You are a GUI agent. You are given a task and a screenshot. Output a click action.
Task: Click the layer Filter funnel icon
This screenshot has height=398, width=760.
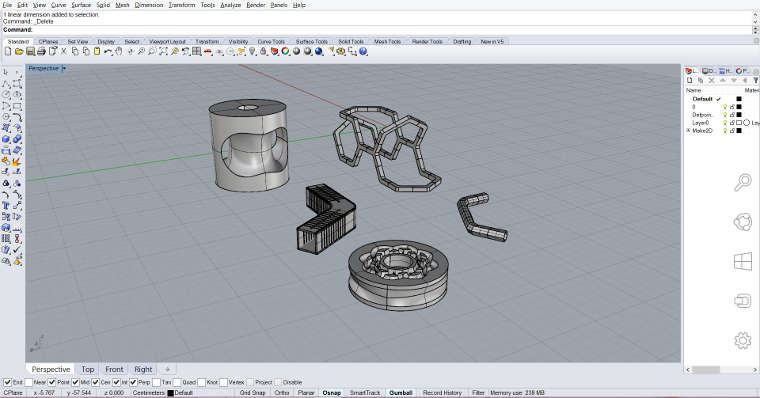[755, 80]
